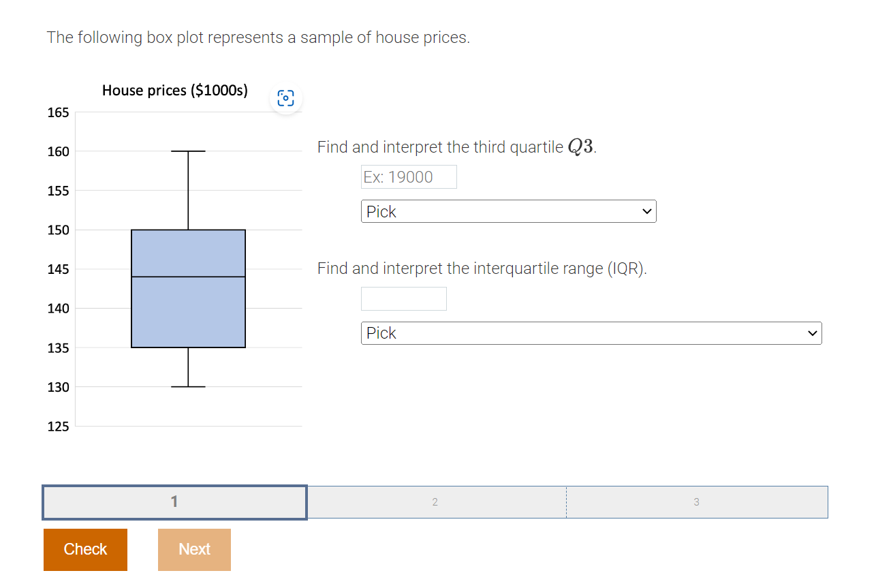Open the Q3 interpretation Pick dropdown
This screenshot has height=588, width=876.
pyautogui.click(x=508, y=211)
